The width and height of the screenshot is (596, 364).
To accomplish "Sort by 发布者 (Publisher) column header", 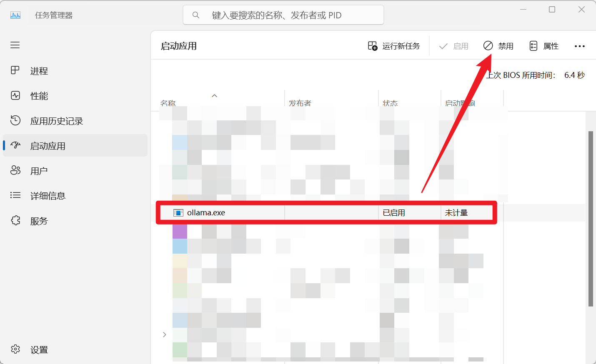I will [x=300, y=103].
